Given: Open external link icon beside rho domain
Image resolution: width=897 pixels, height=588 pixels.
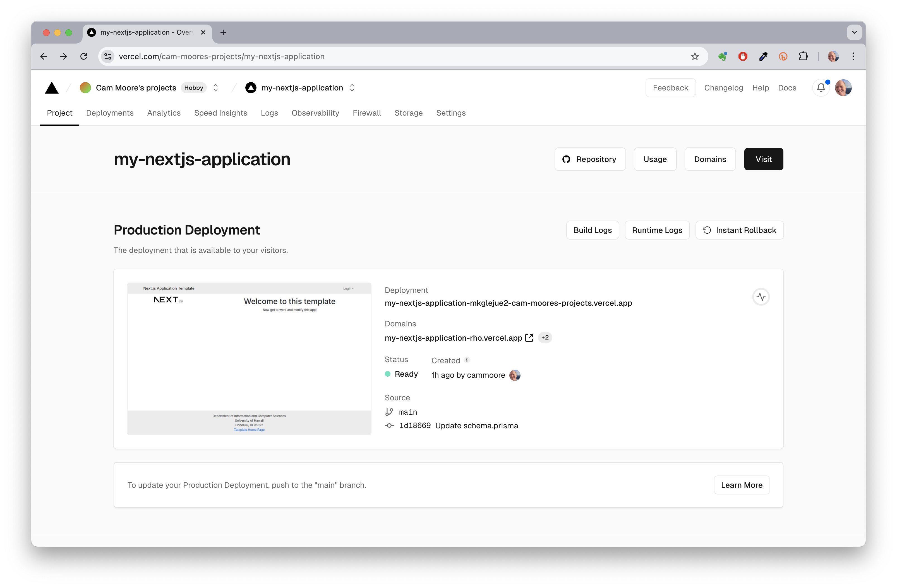Looking at the screenshot, I should (x=529, y=338).
